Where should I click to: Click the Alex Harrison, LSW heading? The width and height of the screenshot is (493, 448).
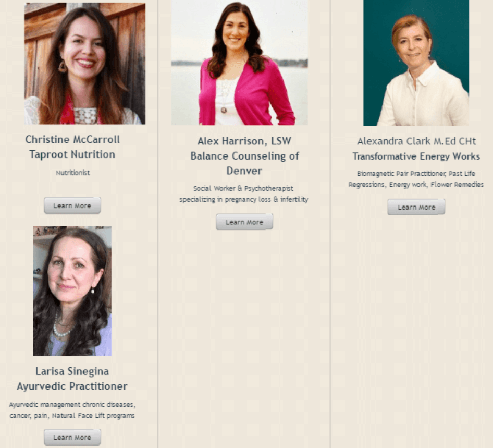click(x=244, y=141)
